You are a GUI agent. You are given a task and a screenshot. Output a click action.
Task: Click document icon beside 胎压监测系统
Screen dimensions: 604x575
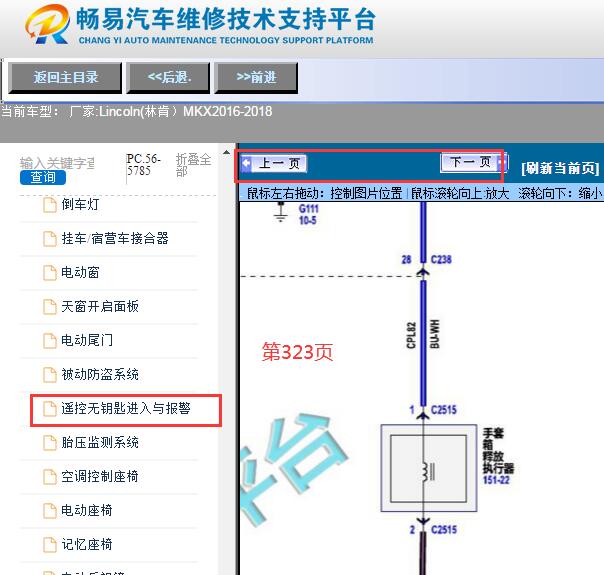(x=49, y=443)
